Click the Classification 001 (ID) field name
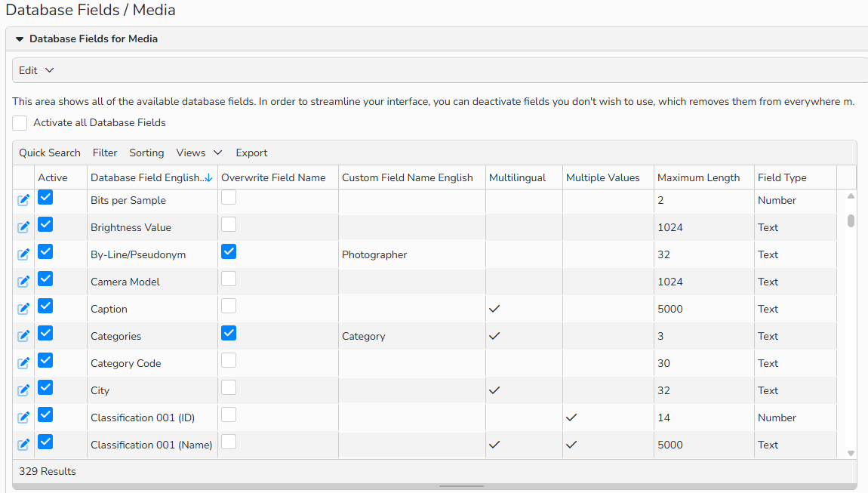The height and width of the screenshot is (493, 868). click(143, 418)
